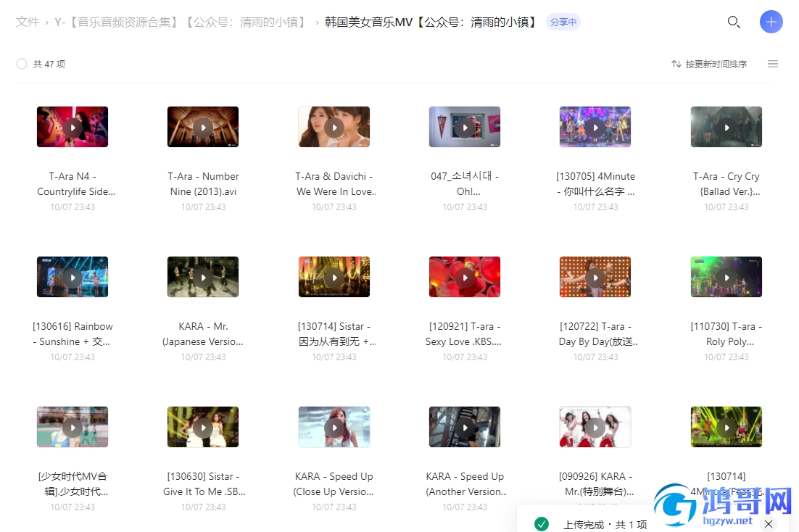
Task: Click file name T-Ara & Davichi - We Were In Love
Action: coord(336,184)
